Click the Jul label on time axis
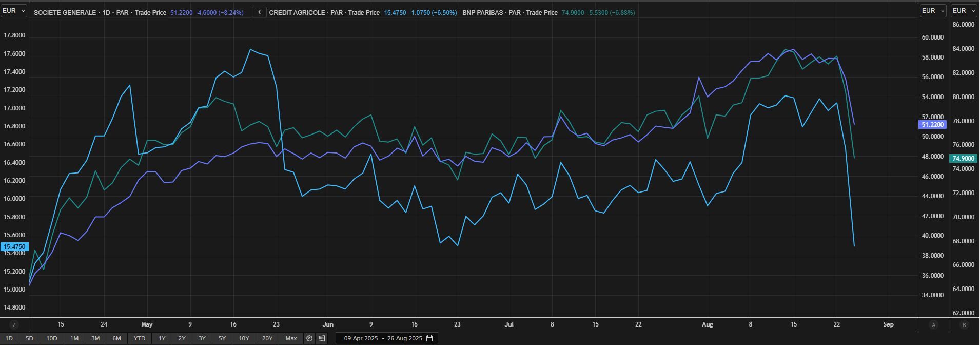Image resolution: width=980 pixels, height=345 pixels. point(509,324)
